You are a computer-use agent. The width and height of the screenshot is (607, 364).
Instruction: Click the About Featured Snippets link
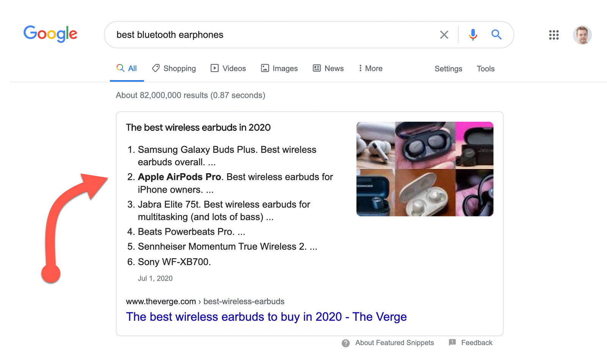(395, 343)
